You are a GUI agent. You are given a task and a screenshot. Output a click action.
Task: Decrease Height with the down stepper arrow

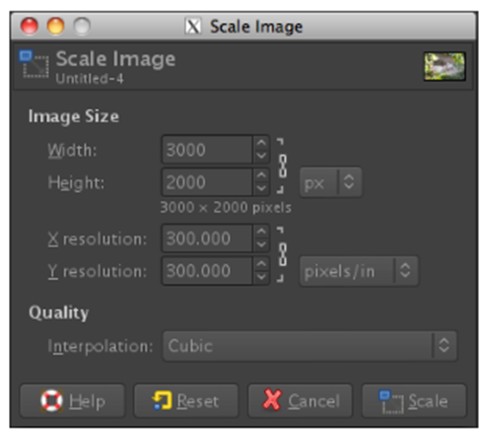[x=261, y=188]
